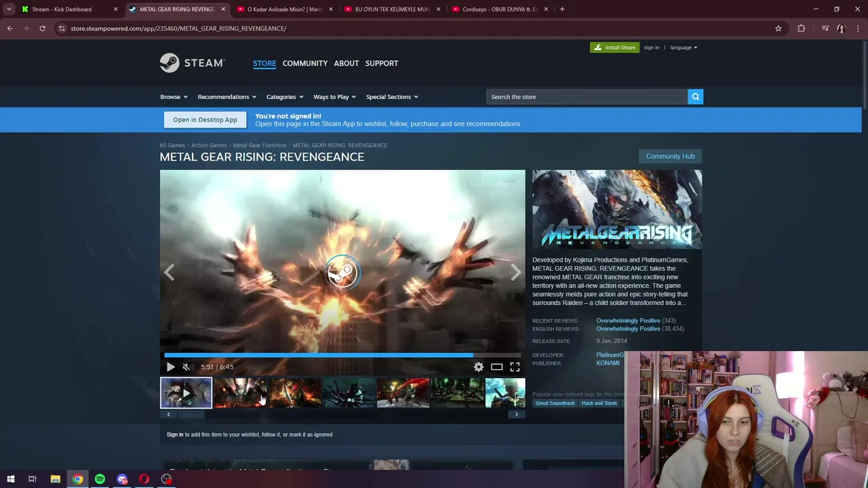Click the browser address bar URL
The image size is (868, 488).
(x=178, y=28)
